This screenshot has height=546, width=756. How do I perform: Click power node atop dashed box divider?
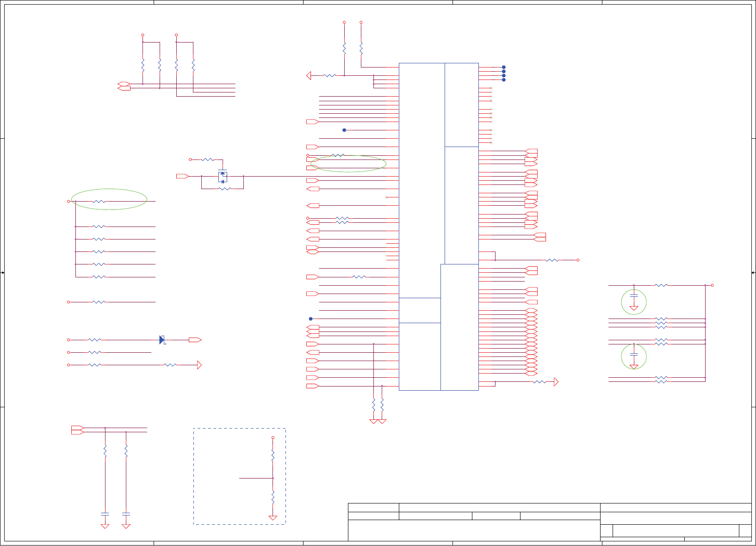click(x=273, y=437)
